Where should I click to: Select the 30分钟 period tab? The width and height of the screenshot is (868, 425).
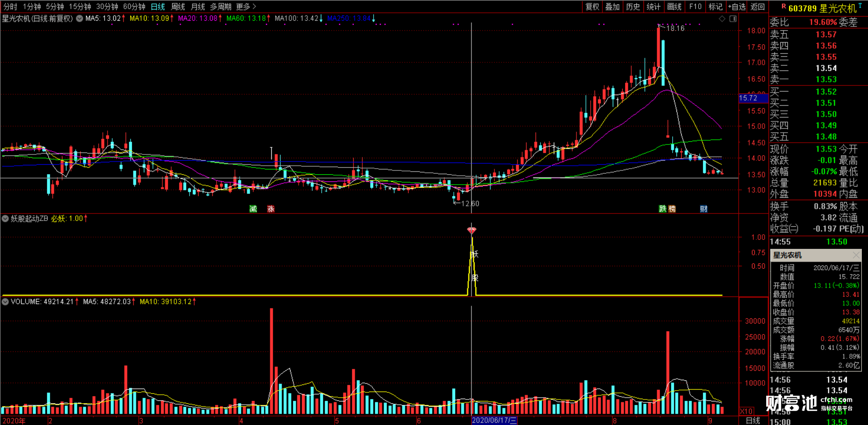[107, 7]
